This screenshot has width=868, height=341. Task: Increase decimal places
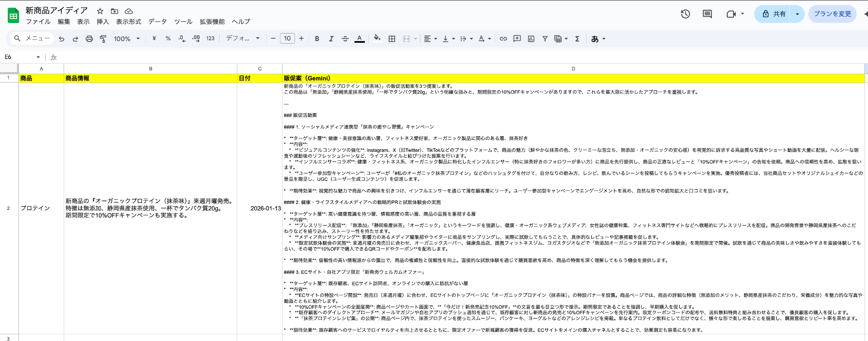coord(196,39)
